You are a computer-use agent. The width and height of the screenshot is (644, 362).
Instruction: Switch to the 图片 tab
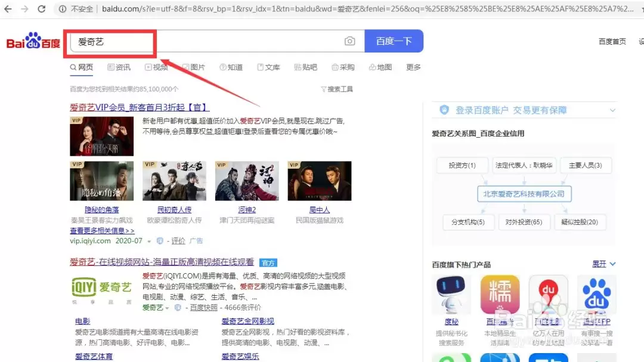[194, 67]
